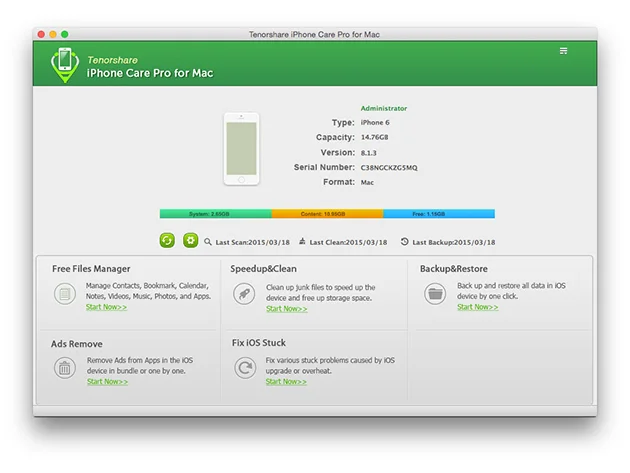Start Speedup&Clean via Start Now link
630x473 pixels.
[286, 309]
